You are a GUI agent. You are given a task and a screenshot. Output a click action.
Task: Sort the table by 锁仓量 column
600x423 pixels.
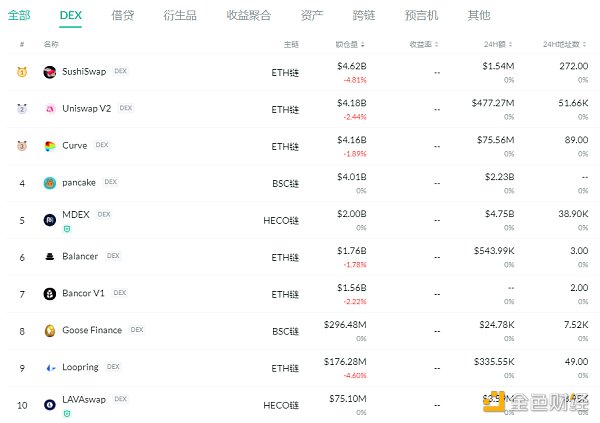click(350, 45)
